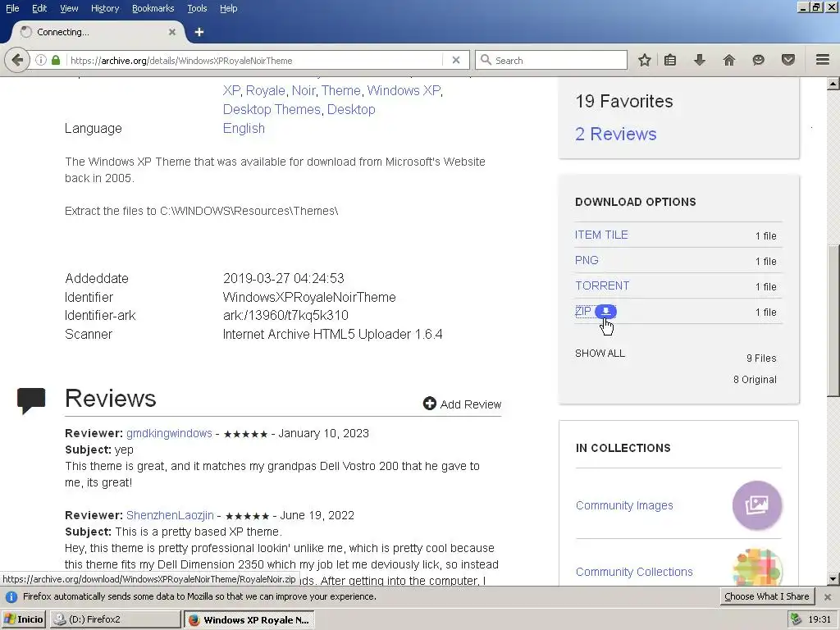Click the 9 Files count text
The width and height of the screenshot is (840, 630).
pyautogui.click(x=761, y=358)
